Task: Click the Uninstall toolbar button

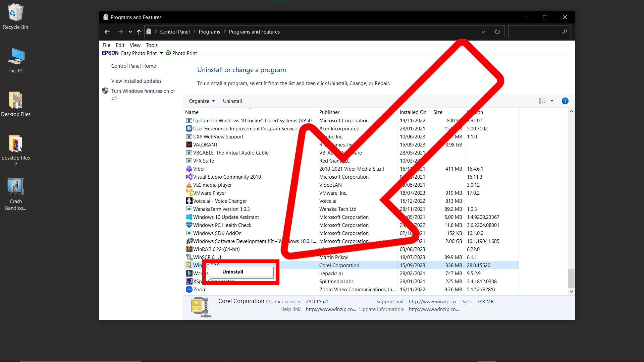Action: click(x=232, y=101)
